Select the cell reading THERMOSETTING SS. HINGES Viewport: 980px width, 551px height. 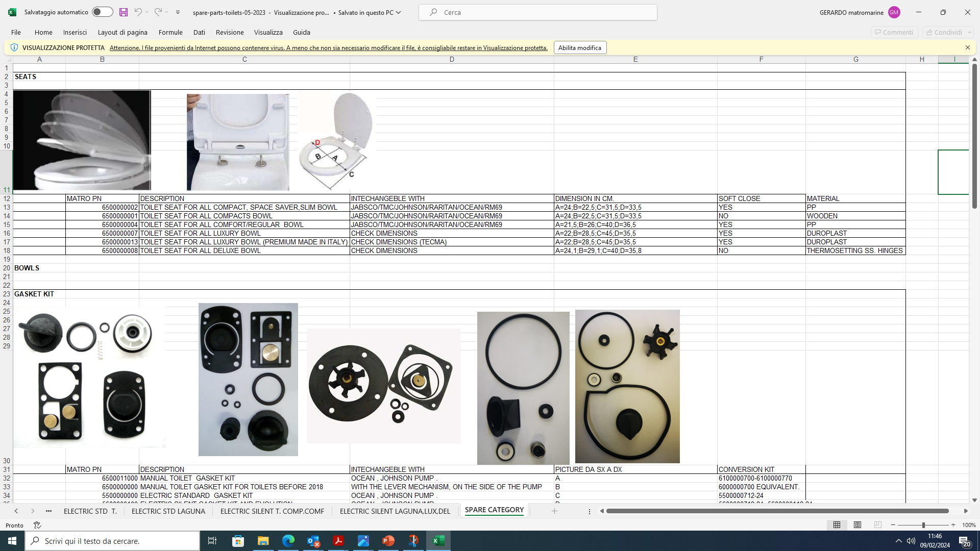[855, 251]
